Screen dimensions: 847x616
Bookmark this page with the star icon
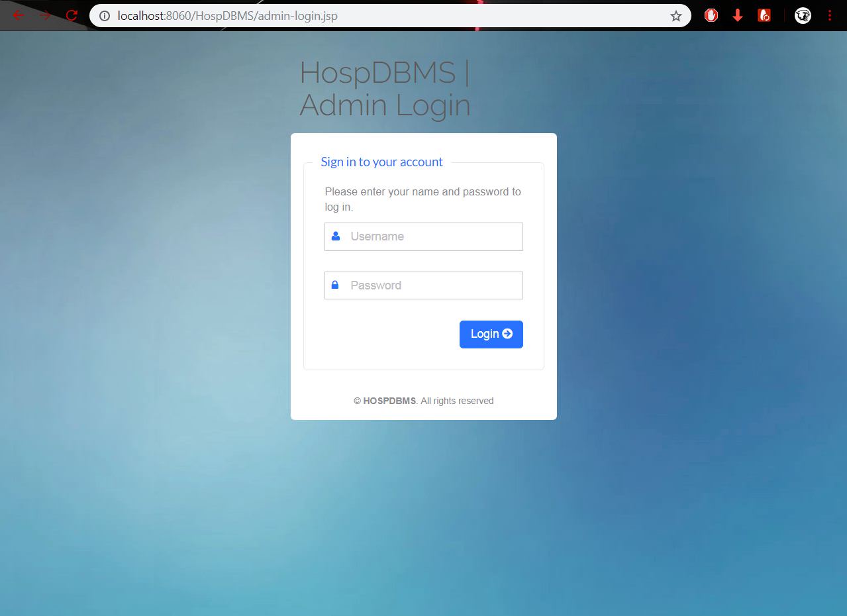[x=675, y=16]
